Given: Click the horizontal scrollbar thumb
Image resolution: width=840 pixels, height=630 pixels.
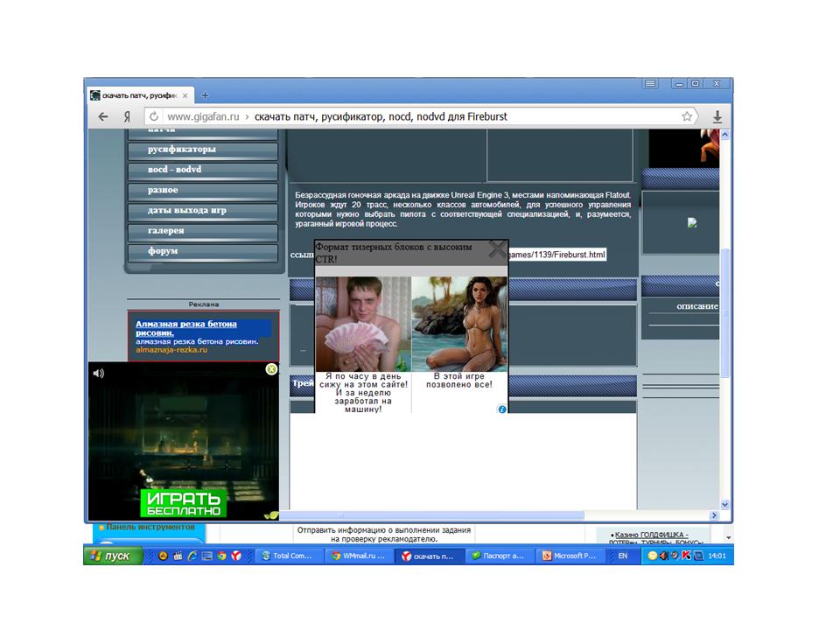Looking at the screenshot, I should pos(431,515).
